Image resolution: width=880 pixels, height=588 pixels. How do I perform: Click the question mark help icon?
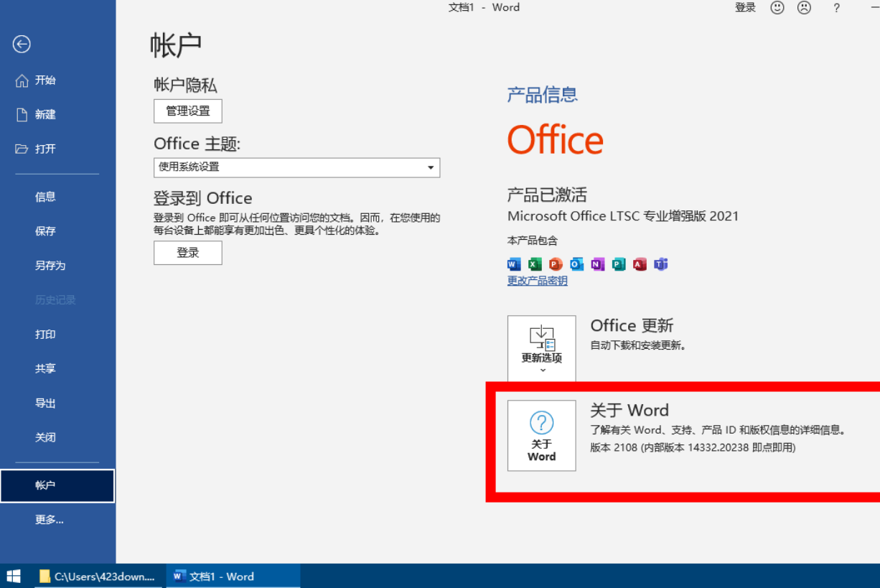(836, 8)
